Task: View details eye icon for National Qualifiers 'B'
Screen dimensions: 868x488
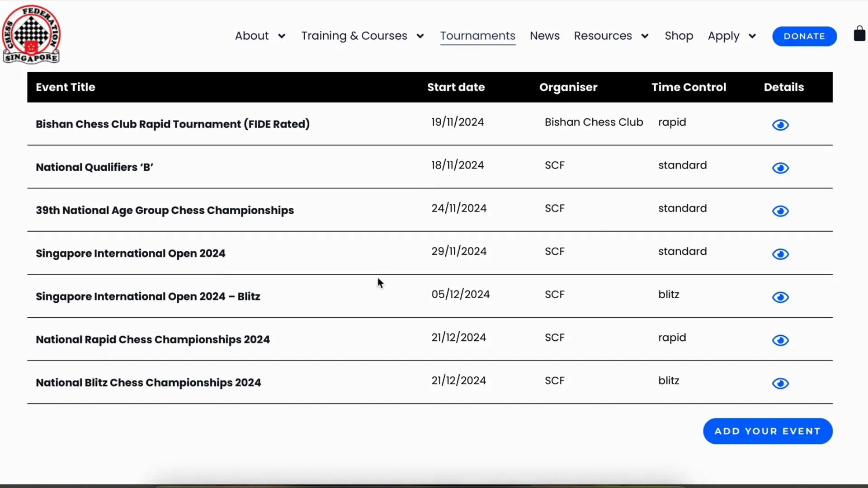Action: click(780, 168)
